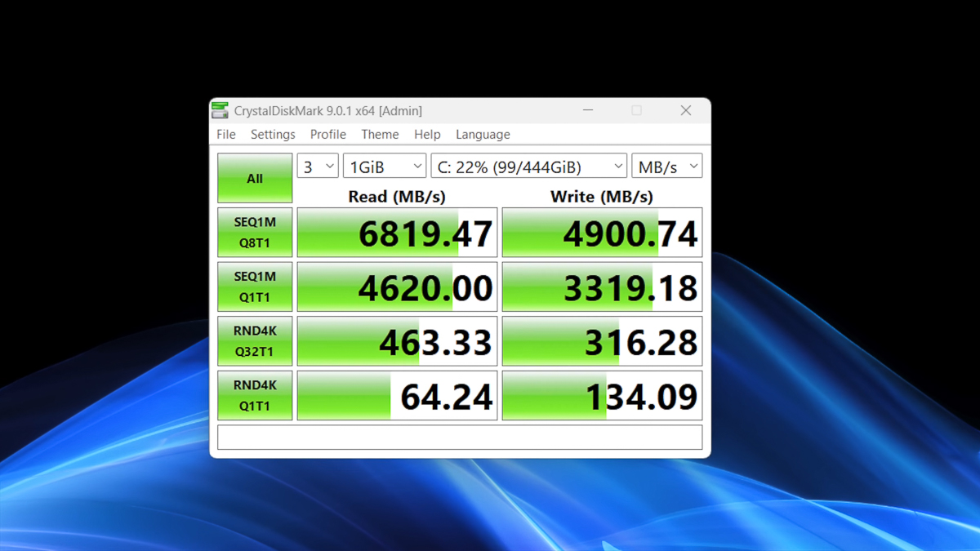Screen dimensions: 980x551
Task: Close the CrystalDiskMark window
Action: pos(686,110)
